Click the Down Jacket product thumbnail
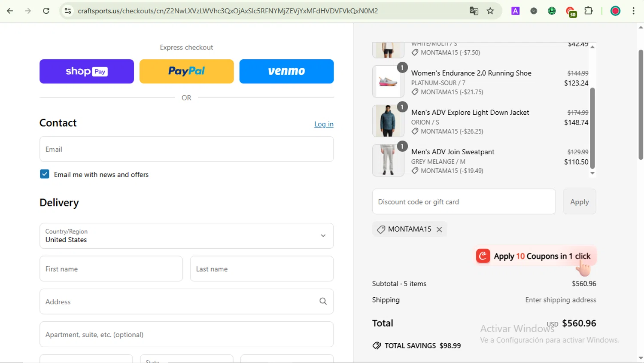644x363 pixels. (388, 121)
